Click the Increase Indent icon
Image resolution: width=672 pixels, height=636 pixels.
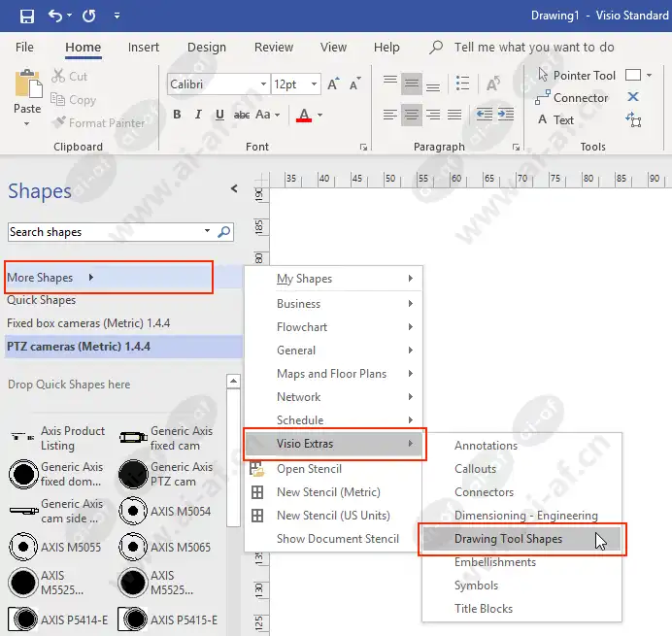[x=506, y=115]
